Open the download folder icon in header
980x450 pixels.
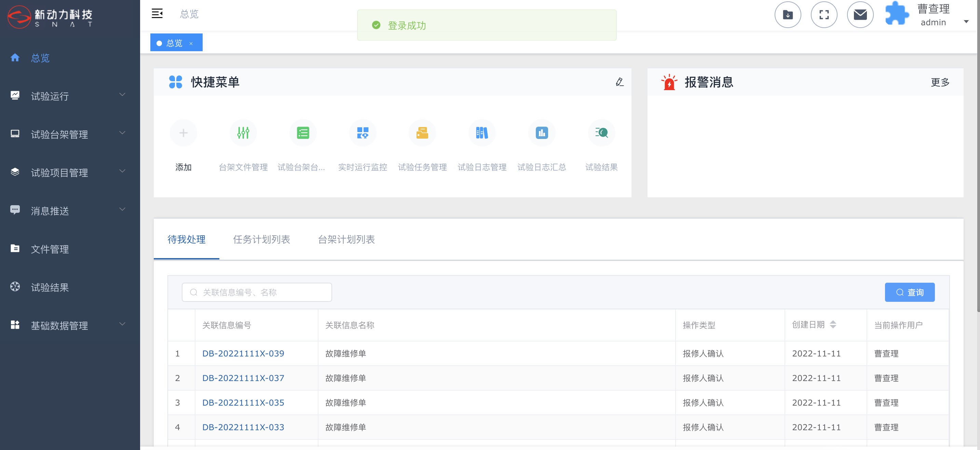[788, 15]
